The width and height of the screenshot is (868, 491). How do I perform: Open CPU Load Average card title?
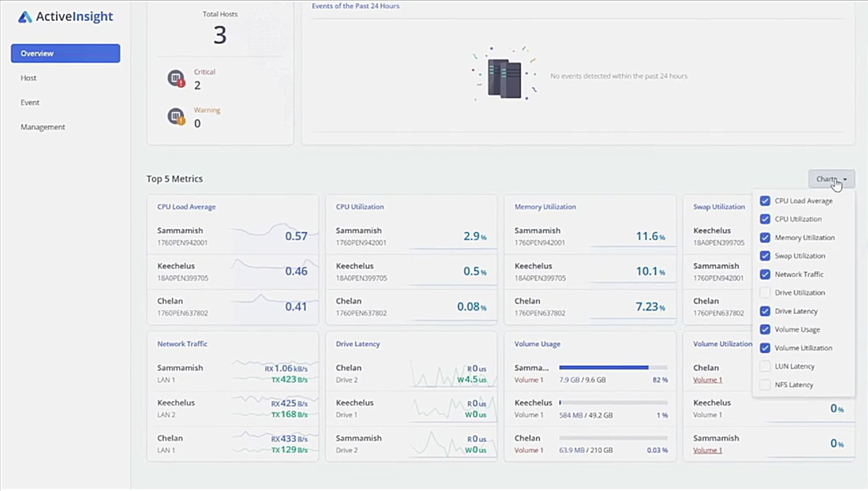click(186, 207)
